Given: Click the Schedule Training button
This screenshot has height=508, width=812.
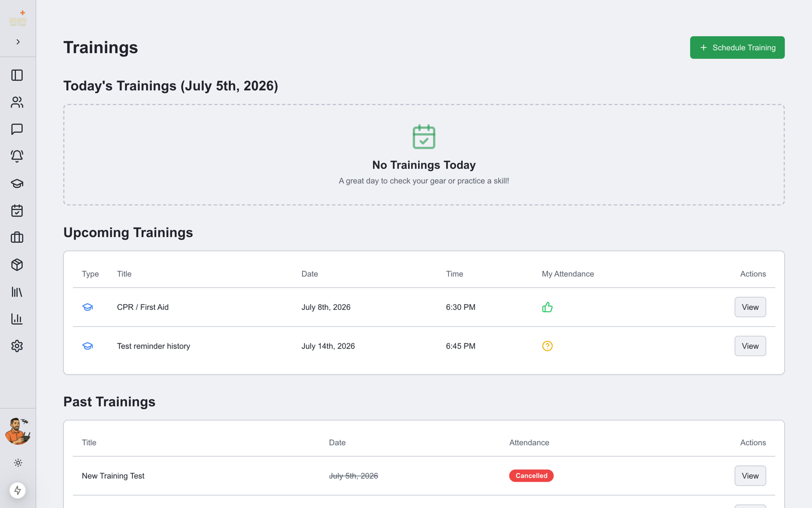Looking at the screenshot, I should (x=737, y=47).
